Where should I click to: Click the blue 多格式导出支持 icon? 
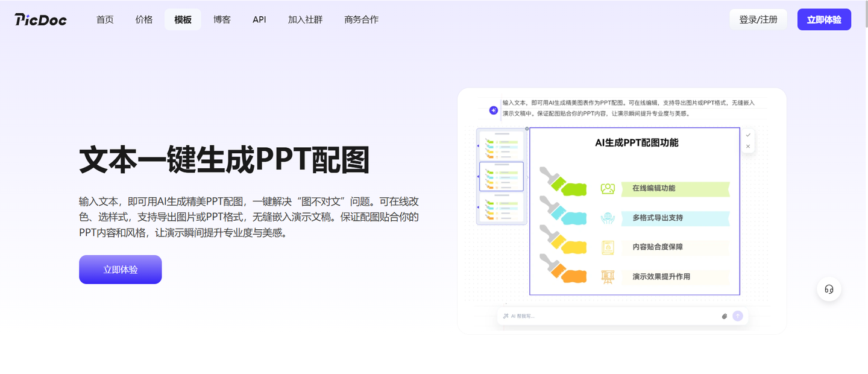(608, 218)
